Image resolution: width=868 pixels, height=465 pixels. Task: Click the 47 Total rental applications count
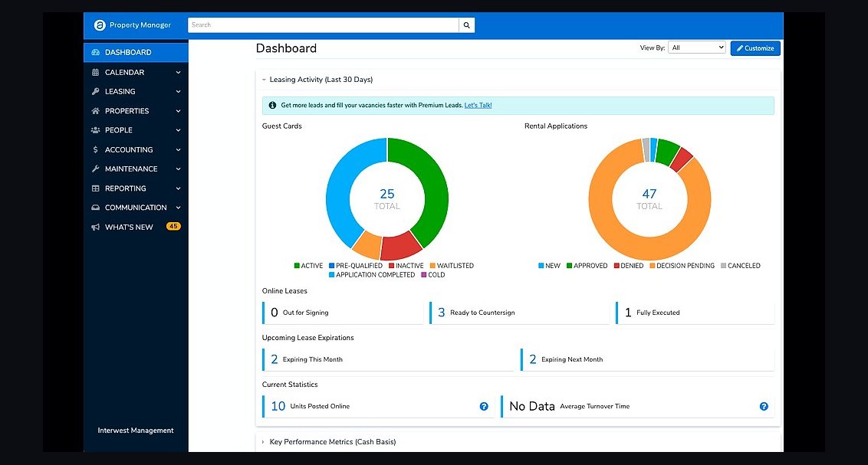coord(649,194)
